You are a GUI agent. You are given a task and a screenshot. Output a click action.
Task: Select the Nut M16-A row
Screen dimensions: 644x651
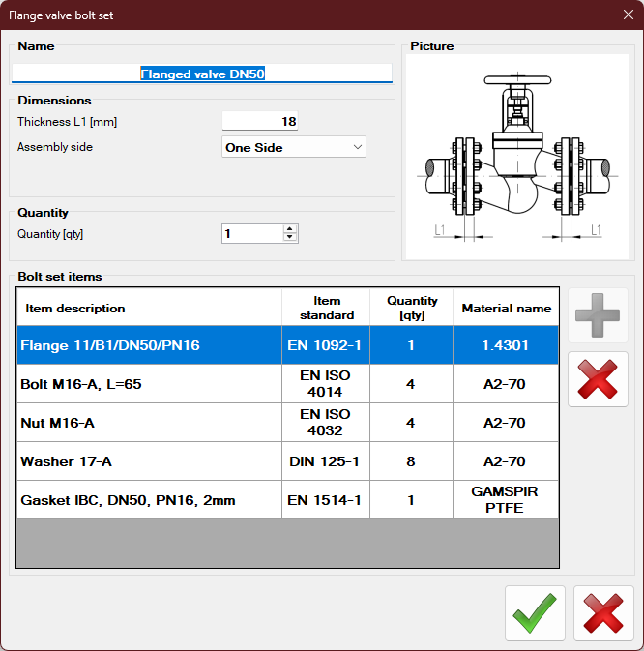pyautogui.click(x=150, y=423)
